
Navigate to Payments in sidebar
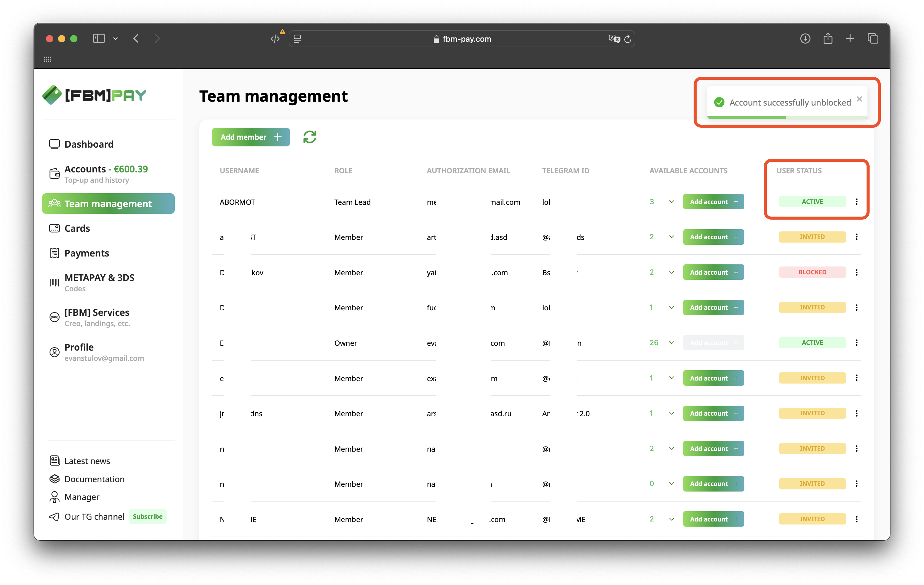(87, 253)
